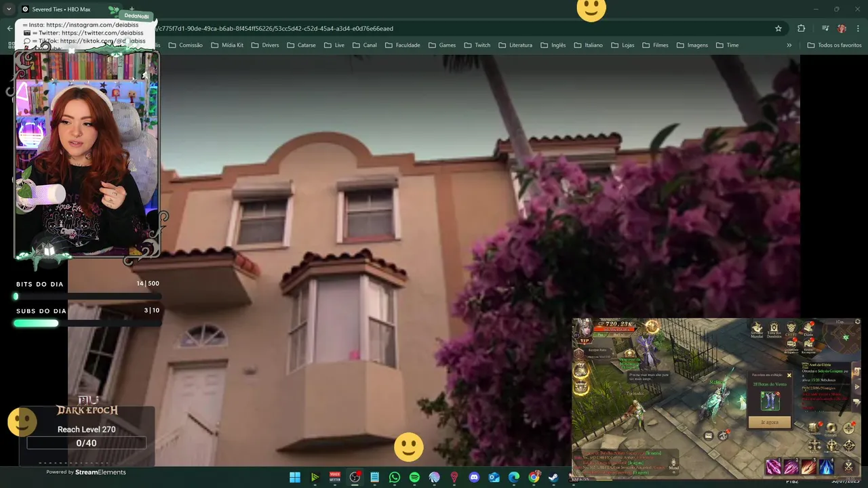Open the Games bookmark folder
868x488 pixels.
[441, 45]
